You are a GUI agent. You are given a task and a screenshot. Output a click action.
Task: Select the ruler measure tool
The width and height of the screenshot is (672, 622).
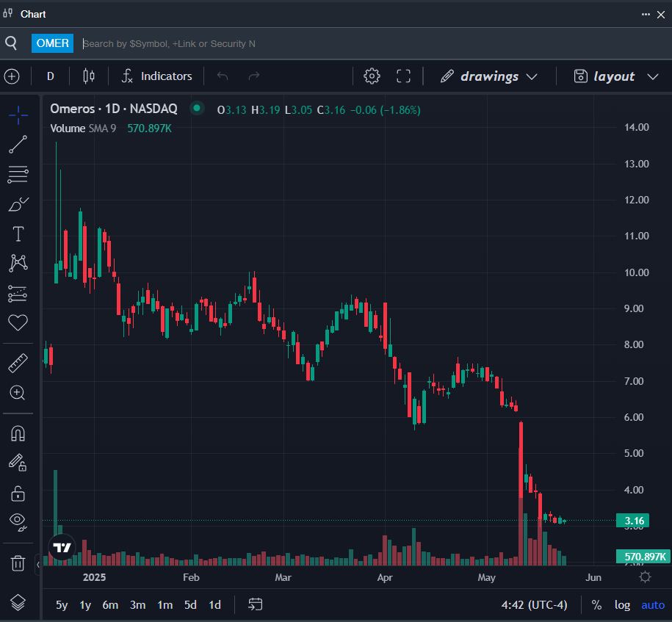click(x=18, y=363)
